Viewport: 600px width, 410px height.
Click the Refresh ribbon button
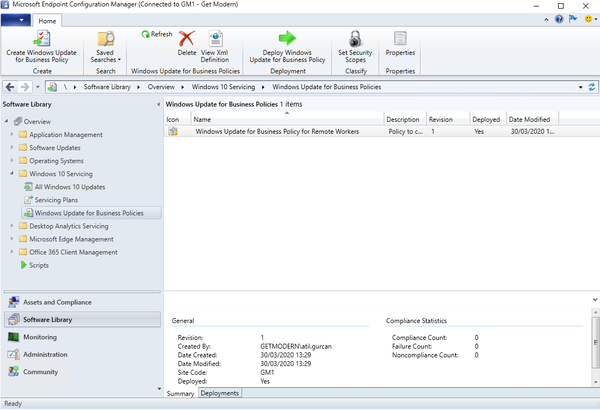[157, 34]
